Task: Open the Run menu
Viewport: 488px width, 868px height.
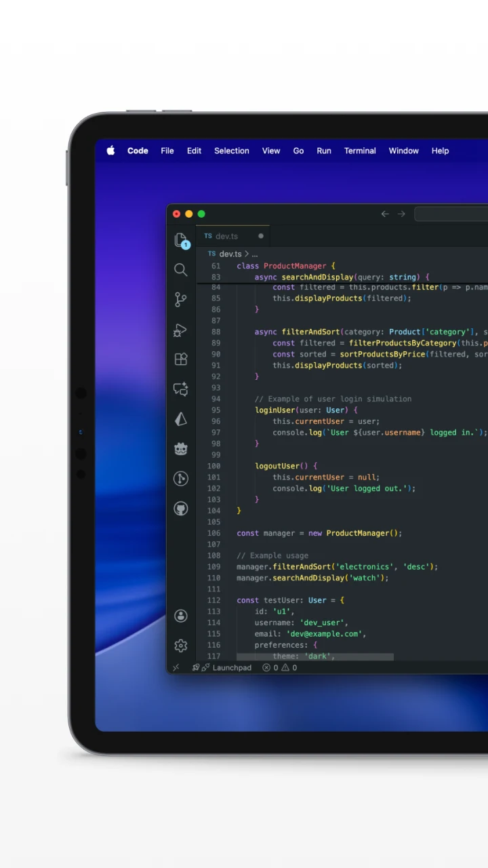Action: click(324, 151)
